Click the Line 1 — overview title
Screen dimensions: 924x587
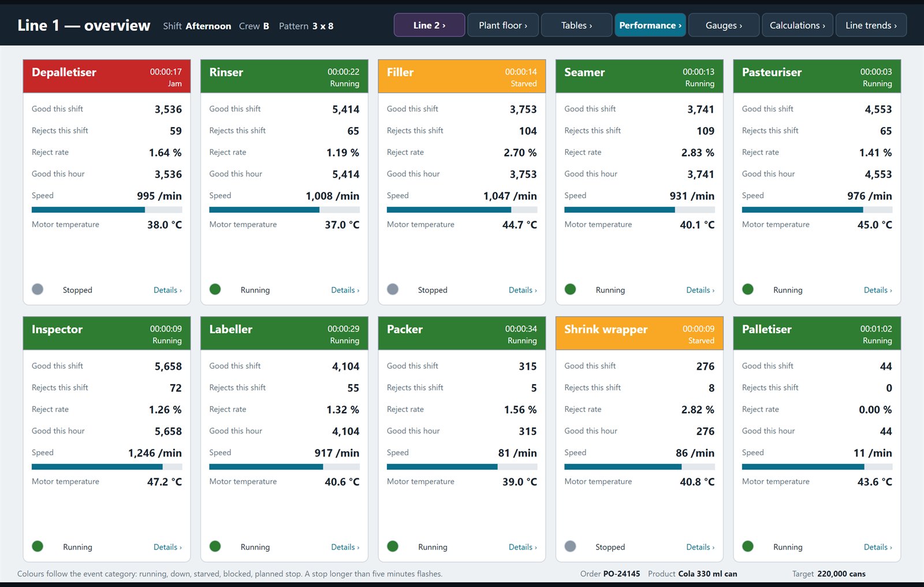click(84, 25)
